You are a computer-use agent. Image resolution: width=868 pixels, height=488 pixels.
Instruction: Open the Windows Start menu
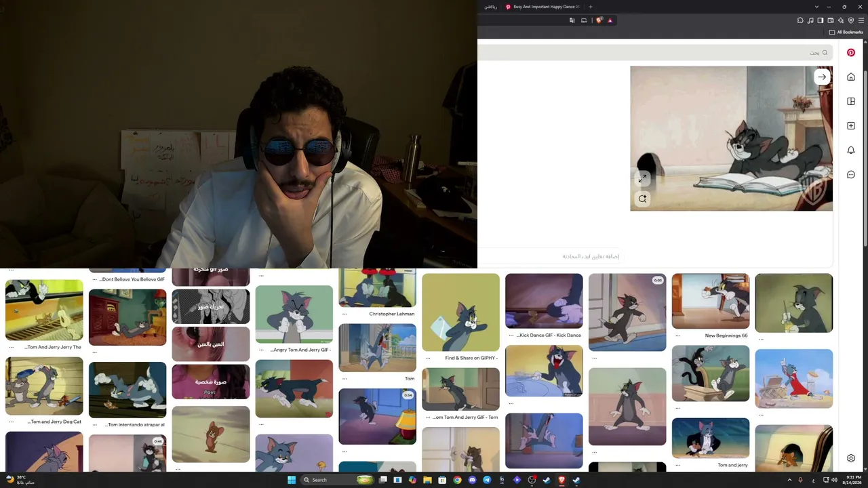pos(292,480)
